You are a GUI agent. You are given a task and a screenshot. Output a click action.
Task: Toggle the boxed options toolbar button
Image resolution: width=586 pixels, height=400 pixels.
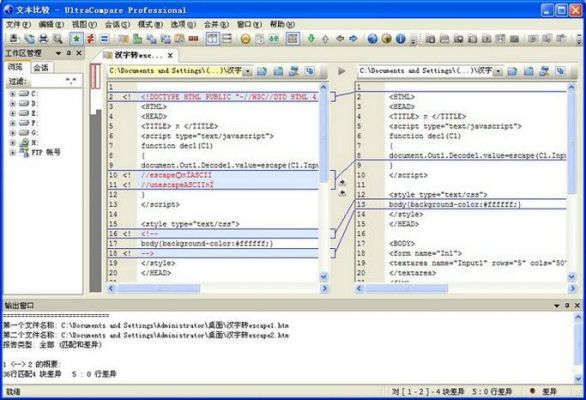(293, 39)
